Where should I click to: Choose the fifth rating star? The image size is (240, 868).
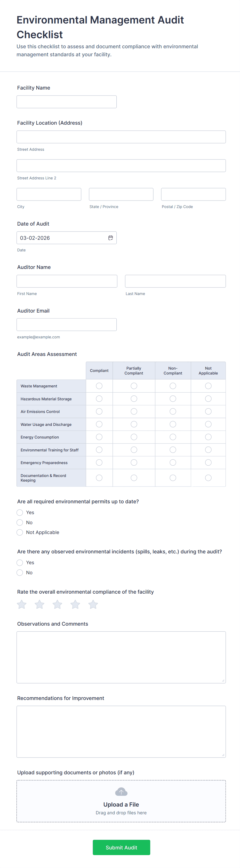(x=93, y=604)
